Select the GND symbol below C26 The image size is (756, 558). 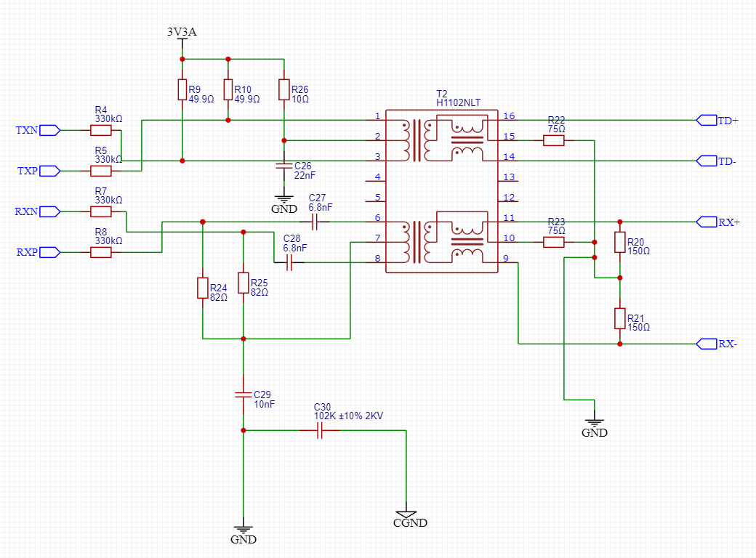coord(284,198)
